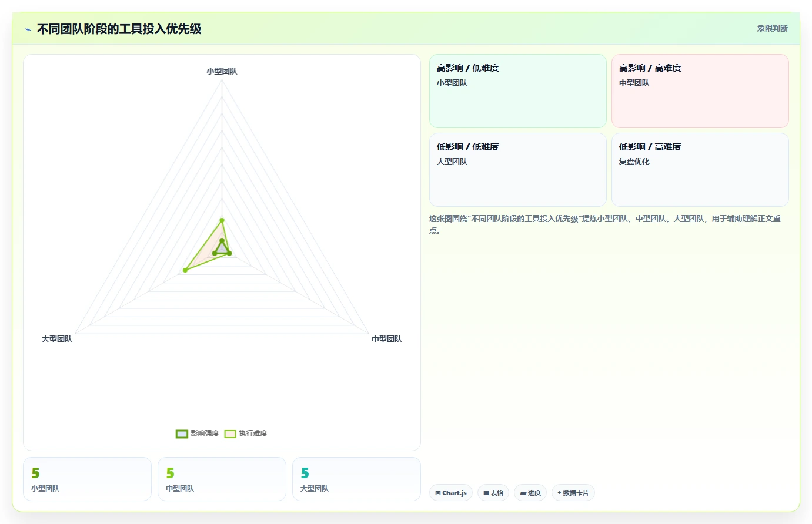Select the 低影响 / 低难度 quadrant card
The width and height of the screenshot is (812, 524).
[517, 170]
